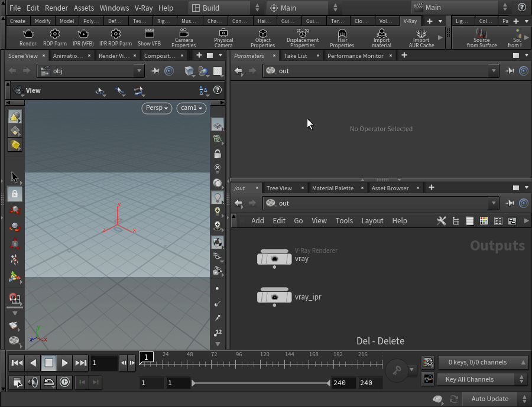Toggle the viewport reference plane display
This screenshot has width=532, height=407.
pyautogui.click(x=218, y=125)
